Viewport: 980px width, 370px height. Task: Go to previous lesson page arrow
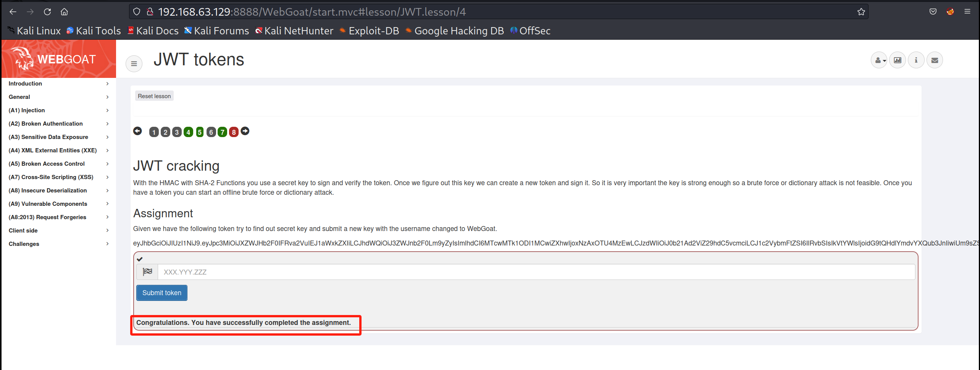point(137,131)
